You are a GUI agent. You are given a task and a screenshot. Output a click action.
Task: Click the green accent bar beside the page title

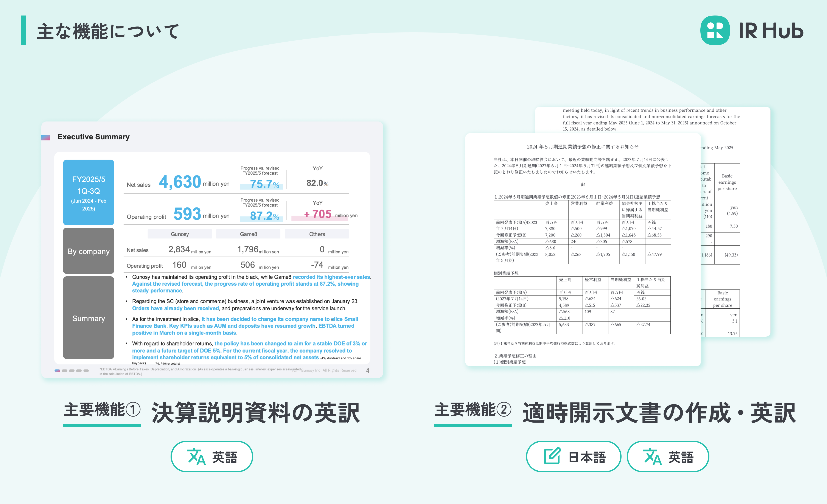23,30
